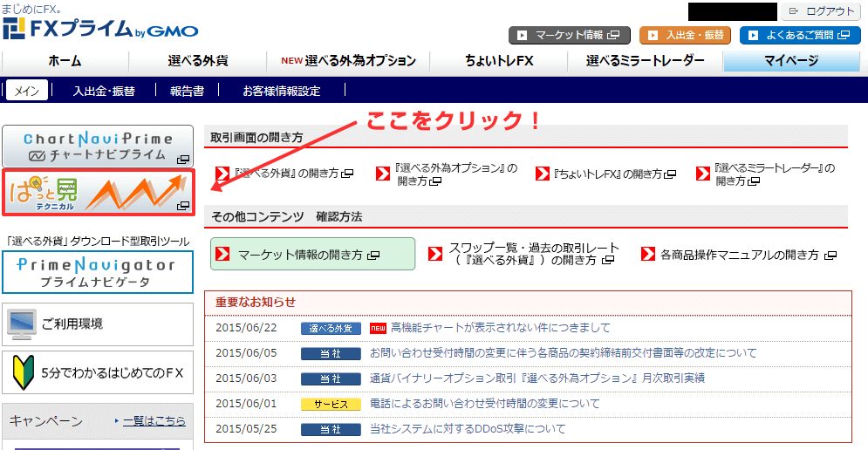The image size is (868, 450).
Task: Click the ログアウト button
Action: (821, 11)
